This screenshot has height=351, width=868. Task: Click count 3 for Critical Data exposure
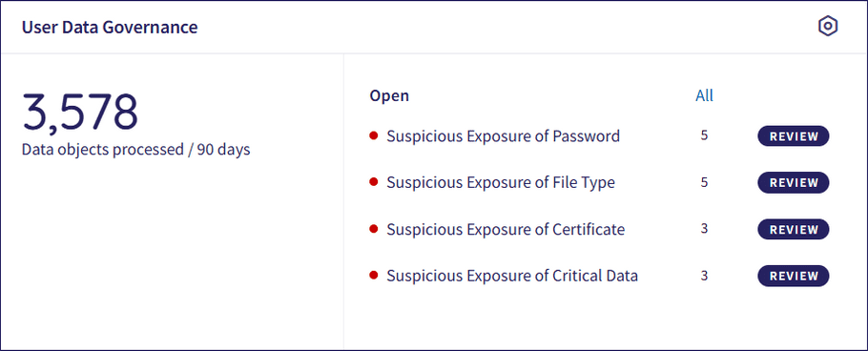[704, 275]
